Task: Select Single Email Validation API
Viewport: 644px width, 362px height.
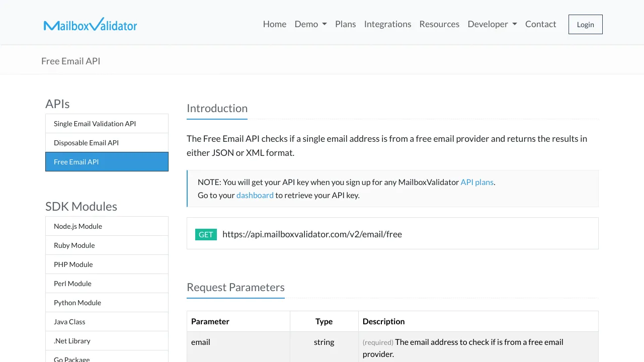Action: 107,124
